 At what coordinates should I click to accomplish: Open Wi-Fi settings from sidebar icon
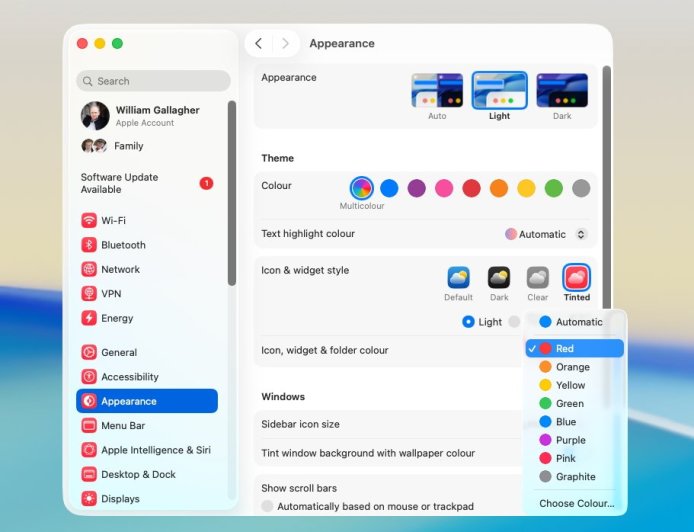[89, 220]
